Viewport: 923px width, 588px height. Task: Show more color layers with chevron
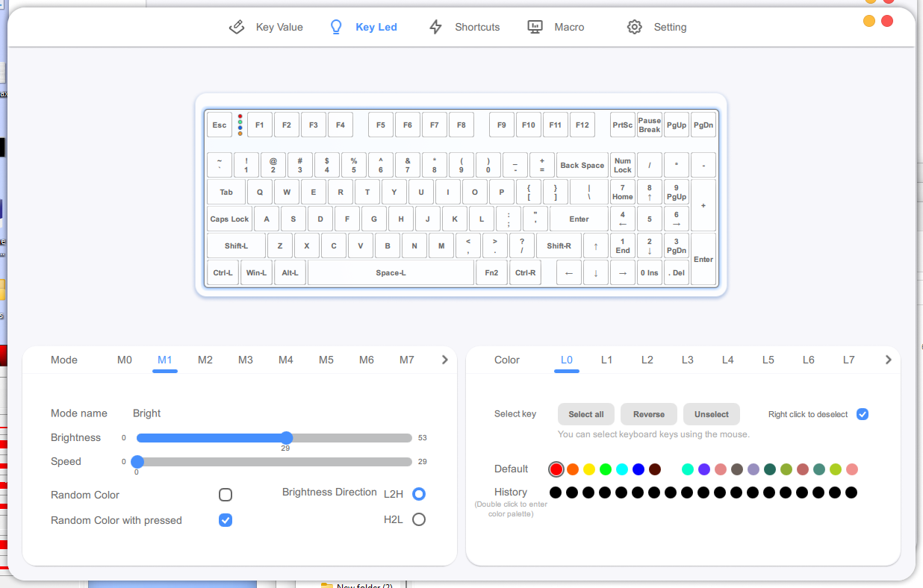click(x=889, y=360)
